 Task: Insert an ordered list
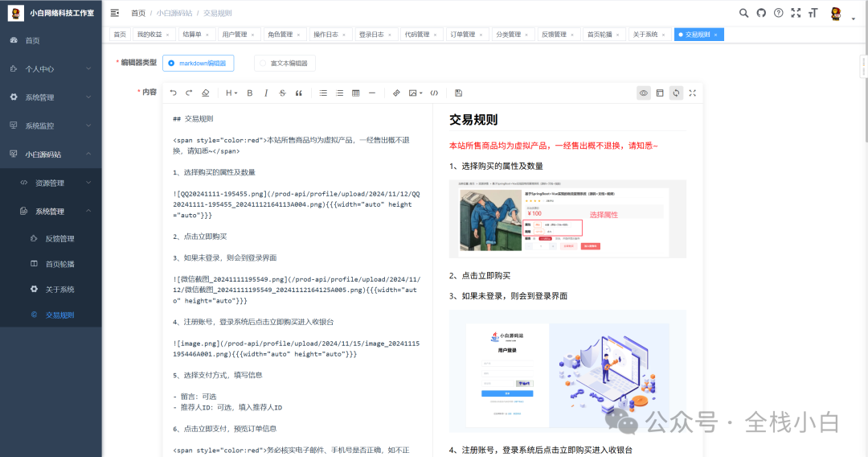tap(339, 93)
